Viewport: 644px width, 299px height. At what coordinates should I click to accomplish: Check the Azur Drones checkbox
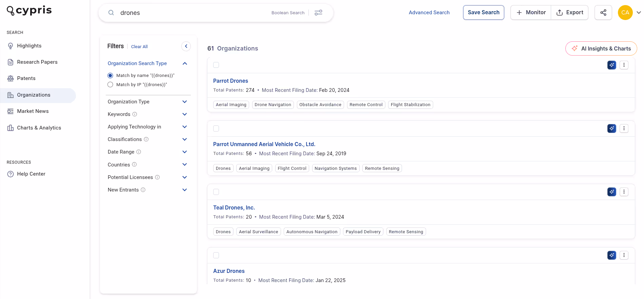click(x=216, y=255)
